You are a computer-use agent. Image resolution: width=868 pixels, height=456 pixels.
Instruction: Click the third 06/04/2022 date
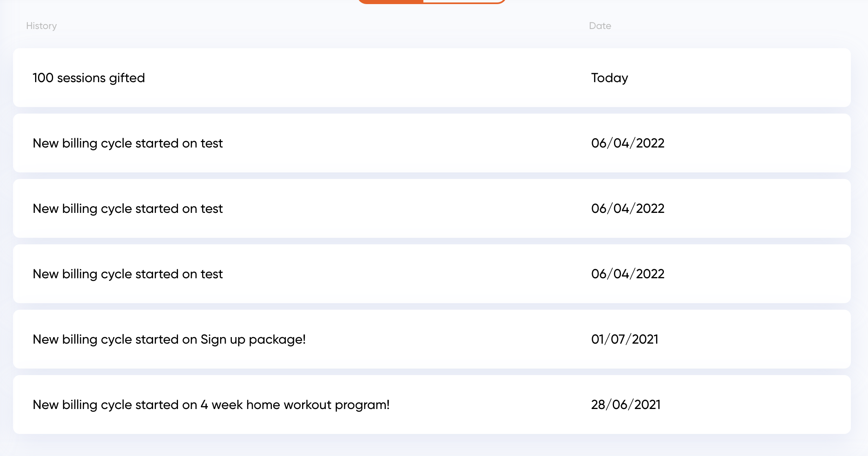click(628, 274)
